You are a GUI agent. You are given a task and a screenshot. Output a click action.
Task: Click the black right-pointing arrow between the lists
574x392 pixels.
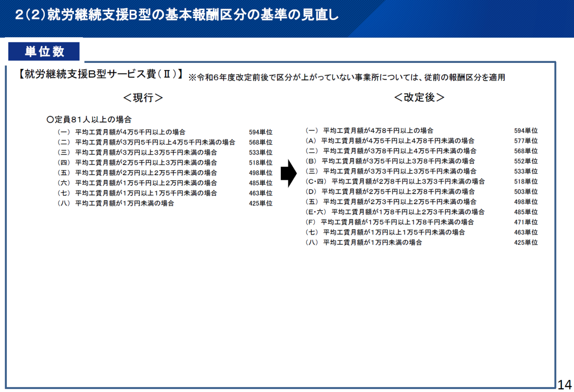coord(289,173)
